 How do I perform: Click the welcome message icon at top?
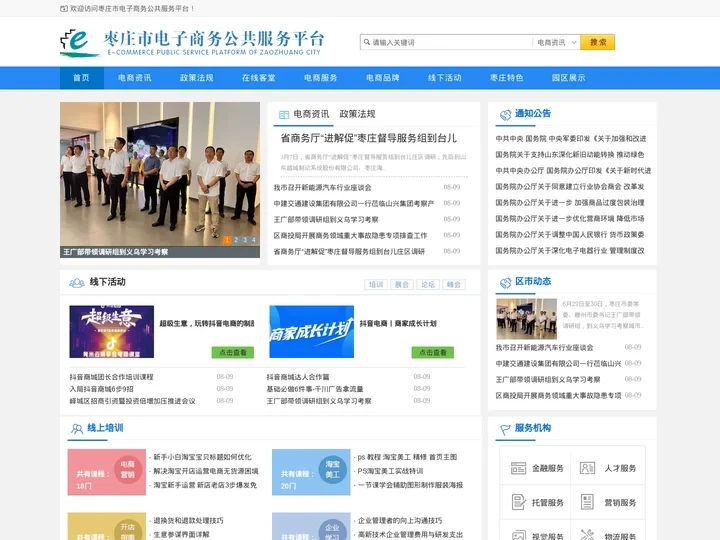64,9
